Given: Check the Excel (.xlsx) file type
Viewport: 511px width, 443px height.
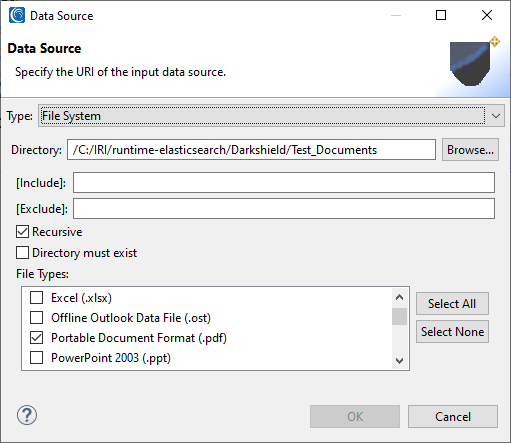Looking at the screenshot, I should tap(36, 298).
